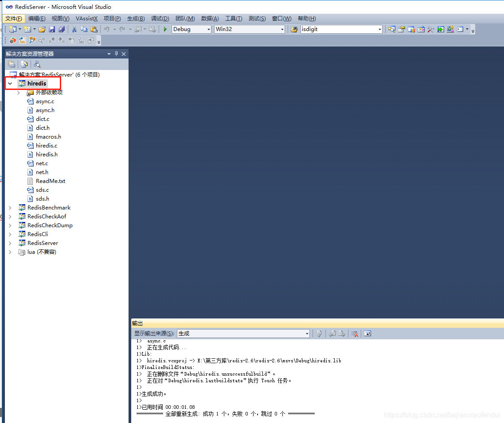
Task: Open the 调试(D) debug menu
Action: (x=160, y=19)
